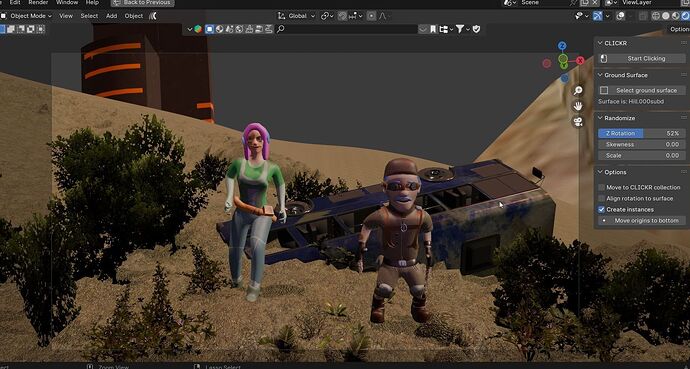690x369 pixels.
Task: Open the Global transform orientation dropdown
Action: point(297,16)
